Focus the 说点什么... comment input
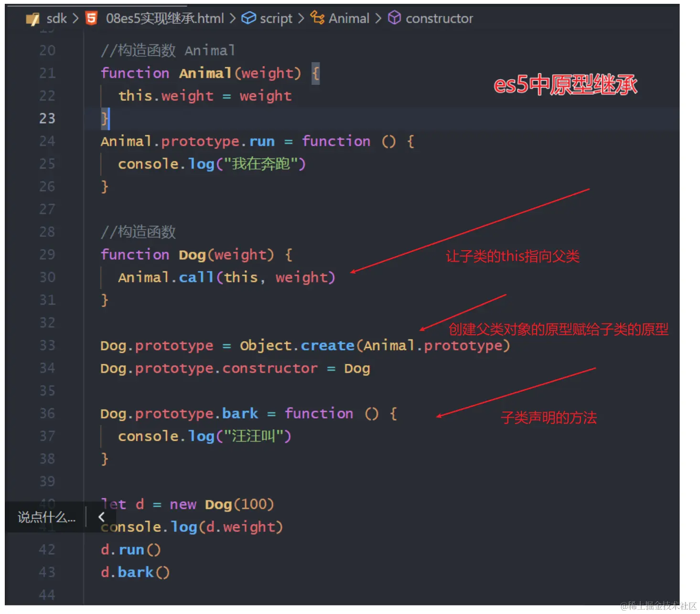Viewport: 700px width, 614px height. (46, 517)
